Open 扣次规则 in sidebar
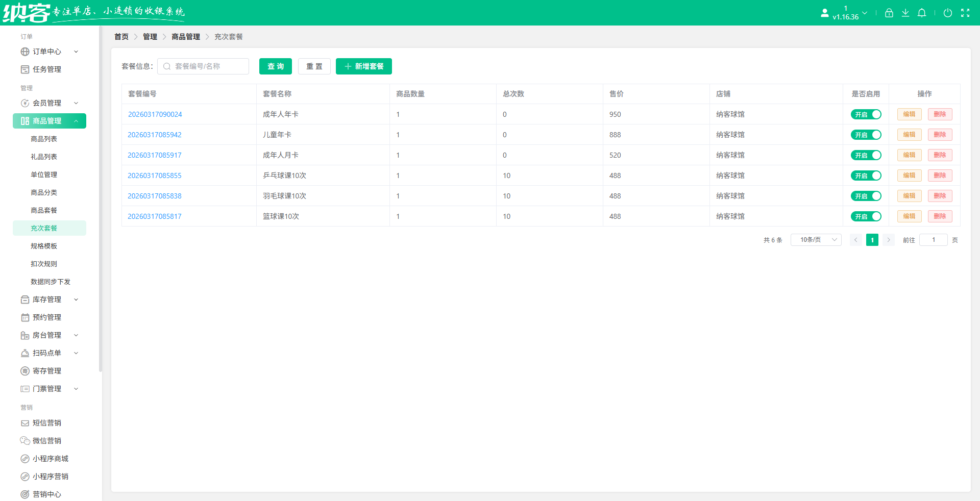Image resolution: width=980 pixels, height=501 pixels. pos(44,264)
